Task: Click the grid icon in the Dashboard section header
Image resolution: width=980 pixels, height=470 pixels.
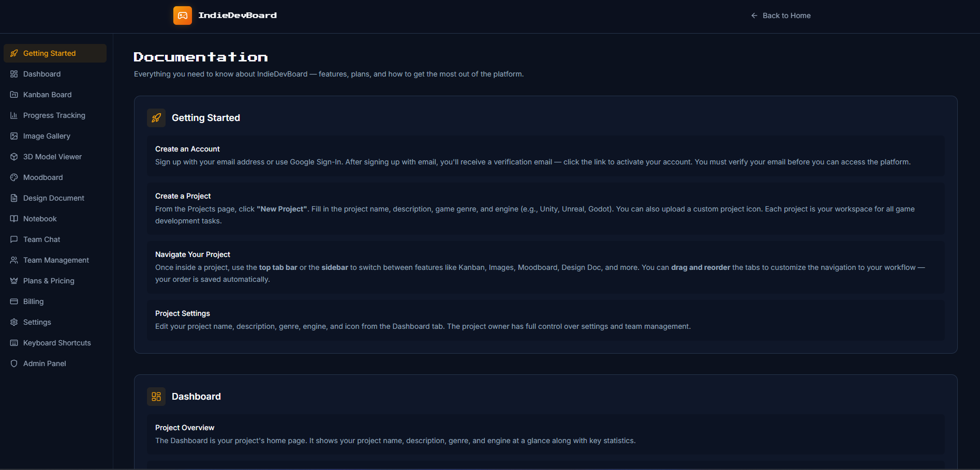Action: (x=156, y=397)
